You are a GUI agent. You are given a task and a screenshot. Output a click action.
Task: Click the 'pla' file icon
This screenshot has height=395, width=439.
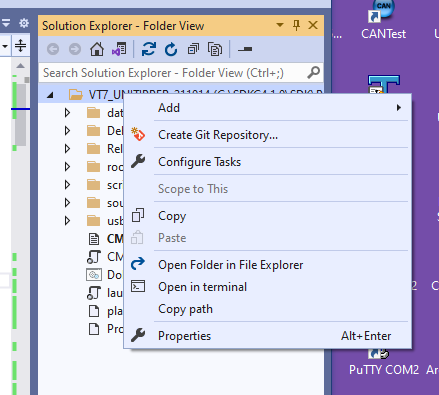pyautogui.click(x=94, y=311)
